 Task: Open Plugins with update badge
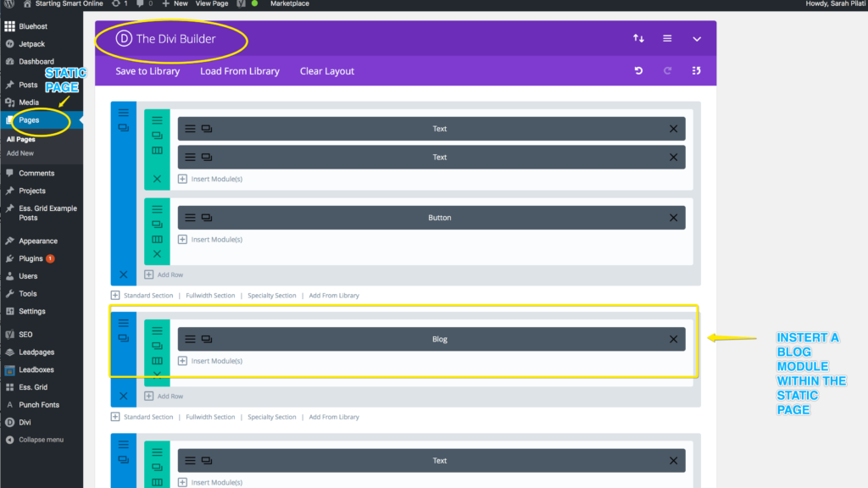(x=31, y=258)
